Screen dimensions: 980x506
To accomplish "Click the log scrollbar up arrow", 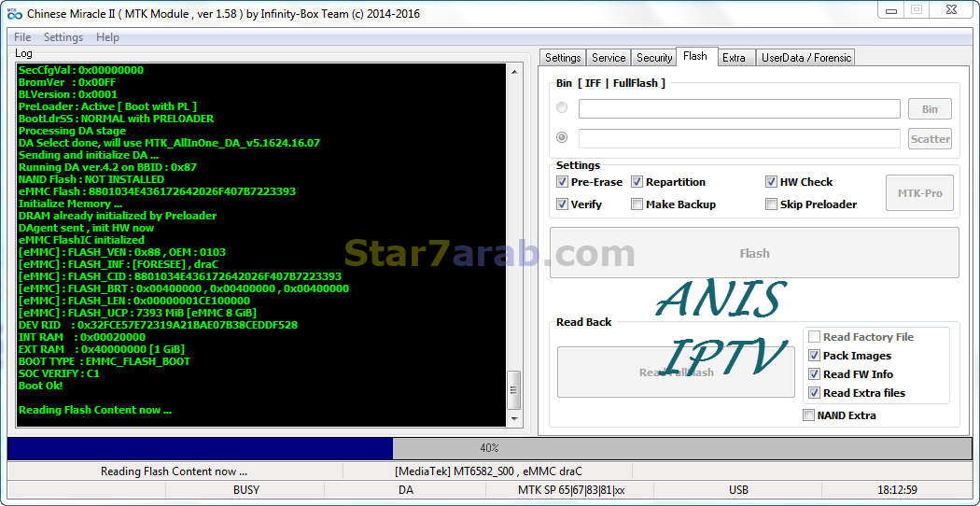I will coord(513,72).
